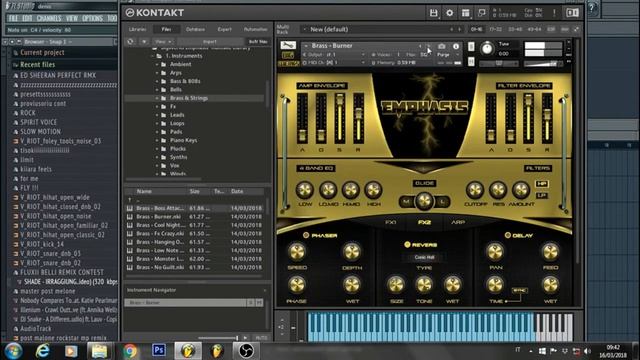The width and height of the screenshot is (640, 360).
Task: Open the browser View dropdown
Action: click(x=163, y=42)
